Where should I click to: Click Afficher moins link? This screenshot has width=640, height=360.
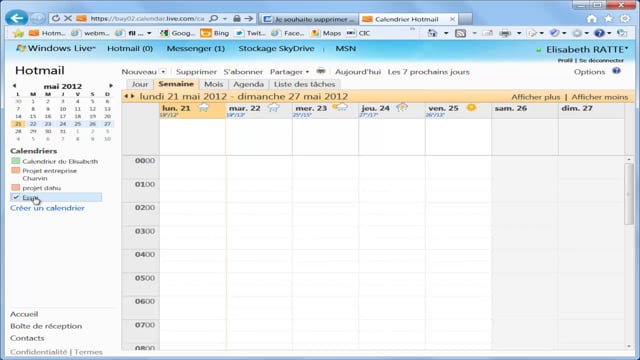[599, 97]
